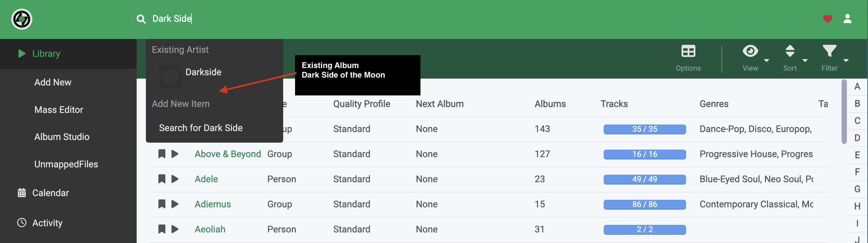Click the 49/49 tracks progress bar for Adele

tap(645, 179)
